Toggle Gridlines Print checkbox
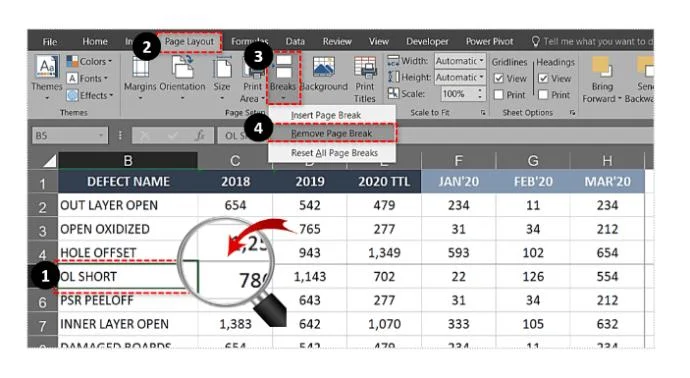 coord(499,95)
